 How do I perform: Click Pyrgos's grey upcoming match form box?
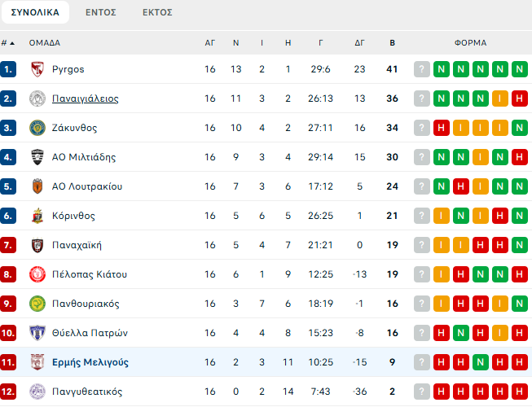click(421, 69)
